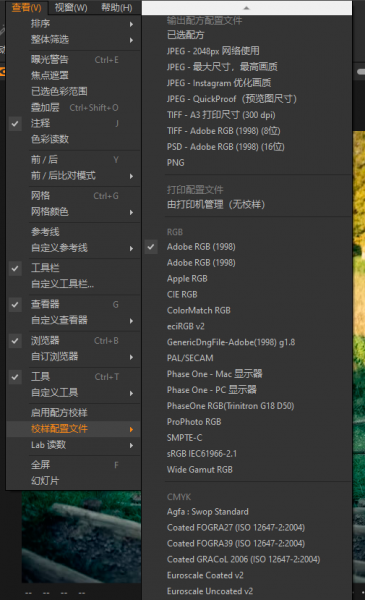Expand the 网格颜色 submenu
This screenshot has height=600, width=365.
tap(74, 212)
